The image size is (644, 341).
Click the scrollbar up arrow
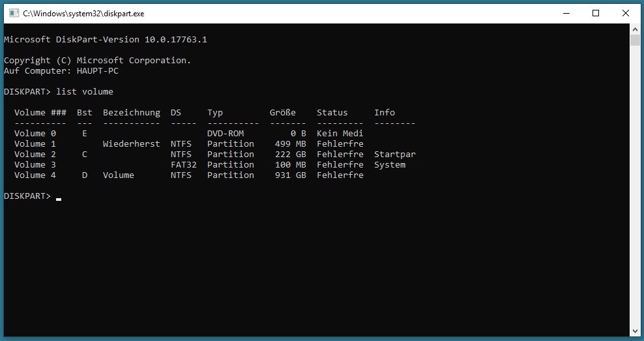coord(635,28)
